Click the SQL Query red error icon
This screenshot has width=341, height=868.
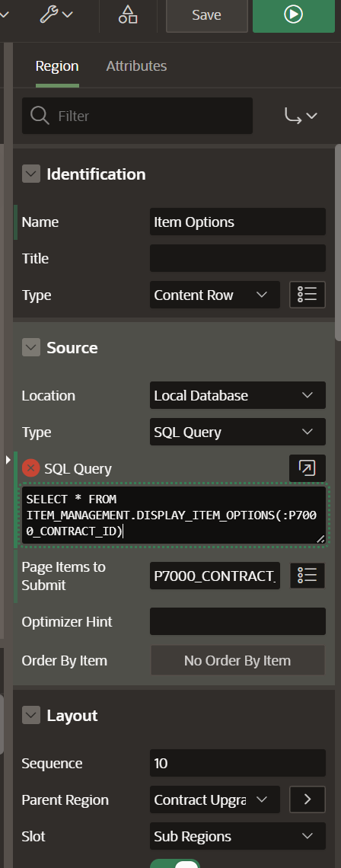[31, 468]
